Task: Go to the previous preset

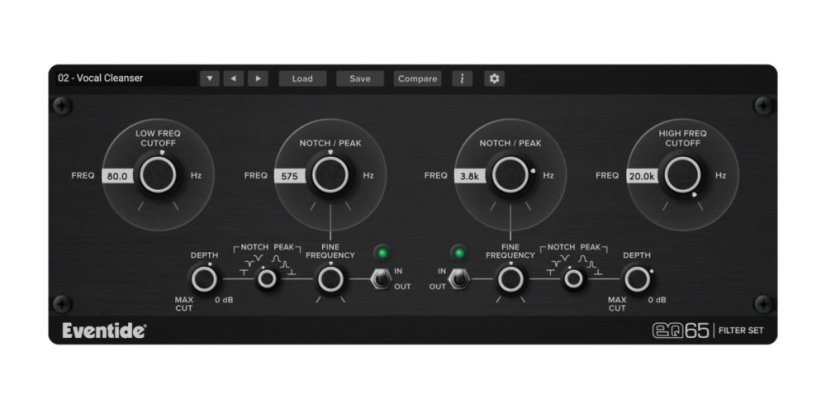Action: point(233,79)
